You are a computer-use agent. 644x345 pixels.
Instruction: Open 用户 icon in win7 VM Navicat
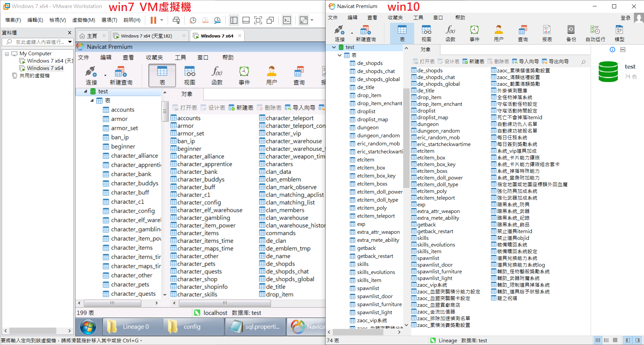272,76
